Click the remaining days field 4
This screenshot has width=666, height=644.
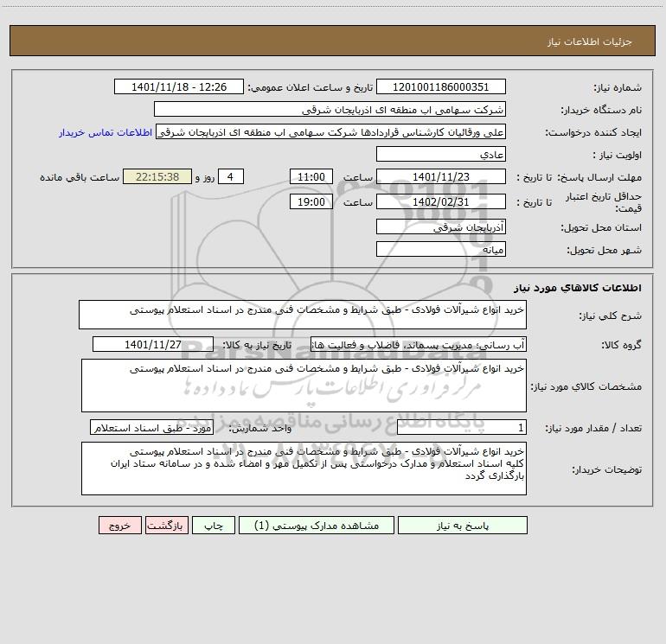pyautogui.click(x=231, y=176)
